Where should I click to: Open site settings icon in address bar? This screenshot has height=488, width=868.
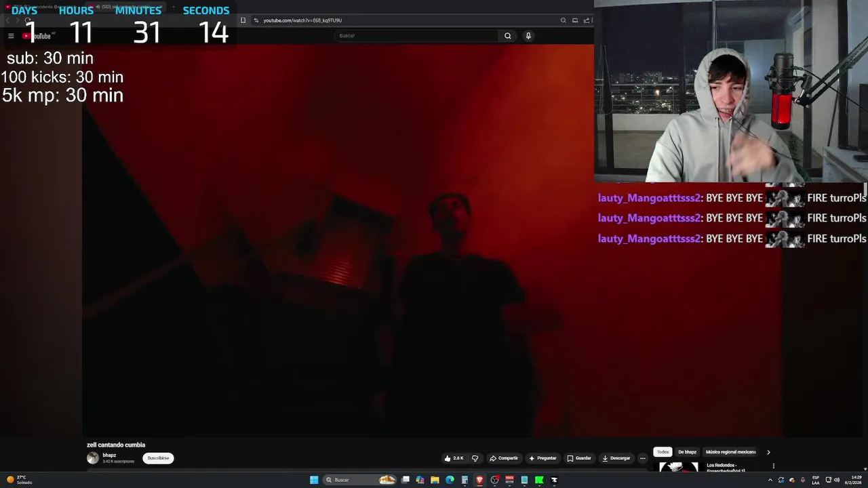(x=256, y=20)
